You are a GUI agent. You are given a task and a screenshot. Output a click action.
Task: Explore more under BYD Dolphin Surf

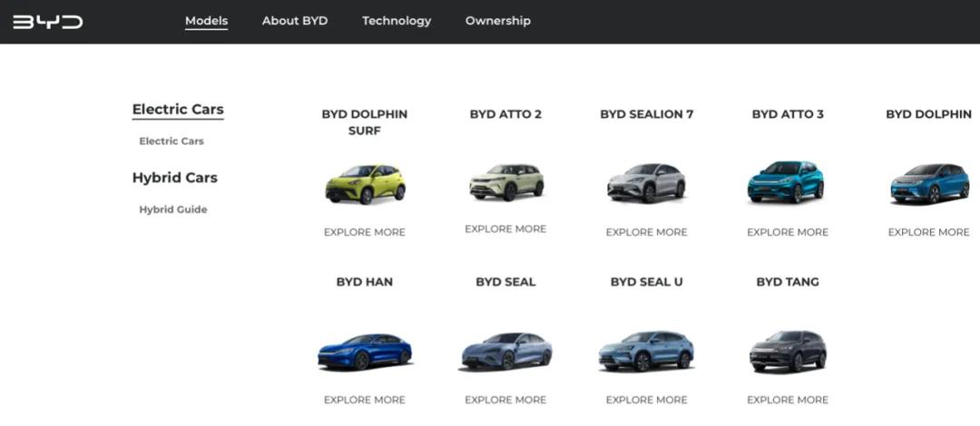(x=365, y=232)
